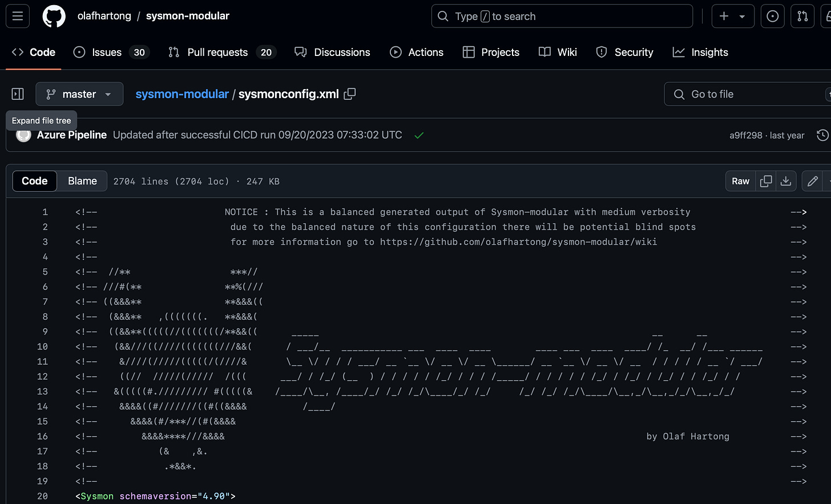This screenshot has width=831, height=504.
Task: Switch to the Code tab
Action: click(x=34, y=52)
